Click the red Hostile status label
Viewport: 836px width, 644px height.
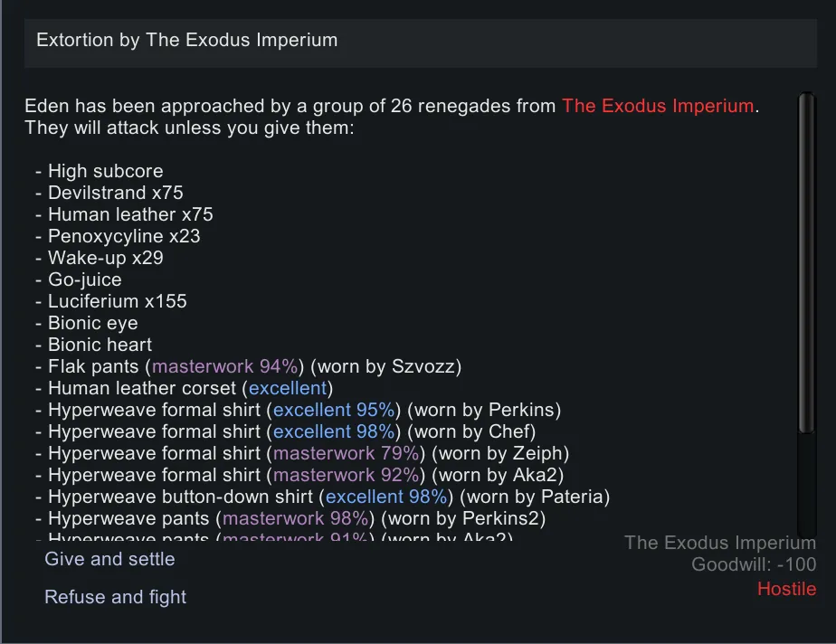(786, 589)
